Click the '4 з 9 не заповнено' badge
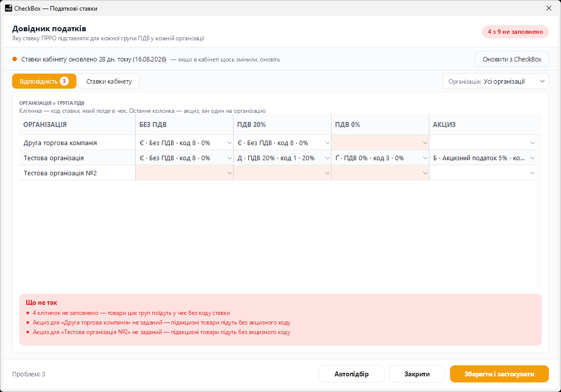 [x=515, y=32]
